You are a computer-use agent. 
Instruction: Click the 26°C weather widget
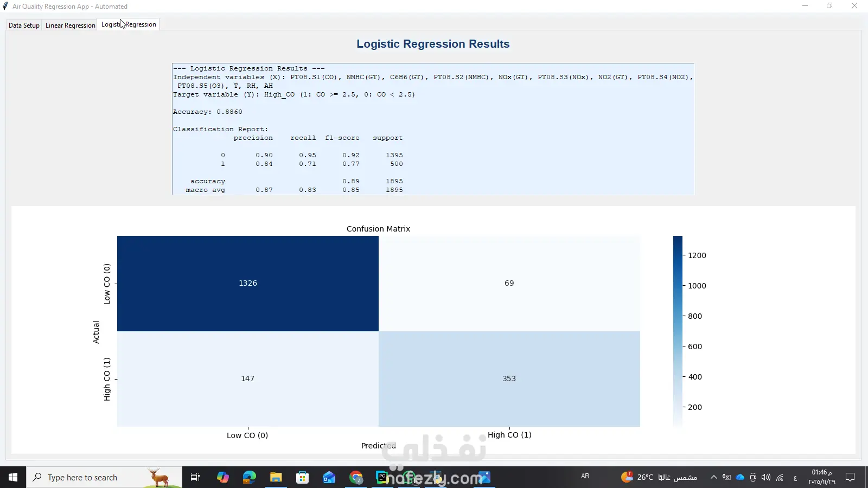(x=659, y=477)
